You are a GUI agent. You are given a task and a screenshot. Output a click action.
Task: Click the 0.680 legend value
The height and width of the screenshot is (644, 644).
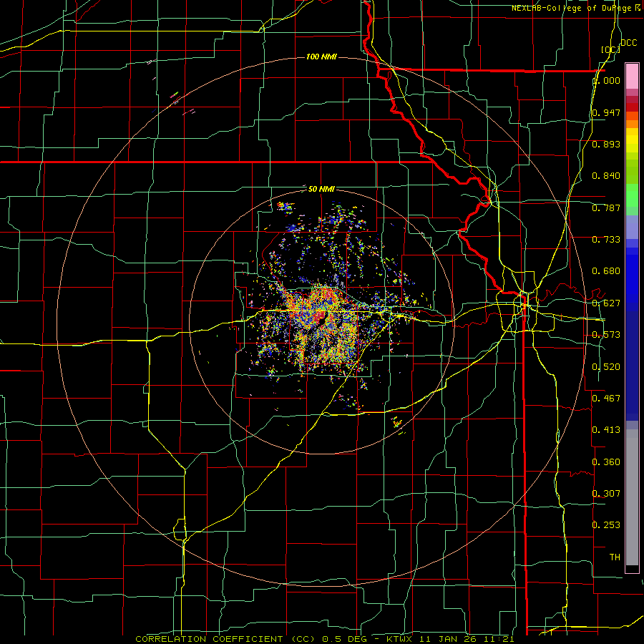point(606,271)
